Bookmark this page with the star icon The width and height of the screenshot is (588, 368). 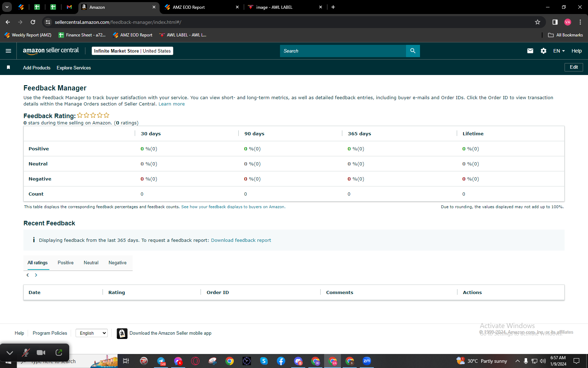tap(538, 22)
